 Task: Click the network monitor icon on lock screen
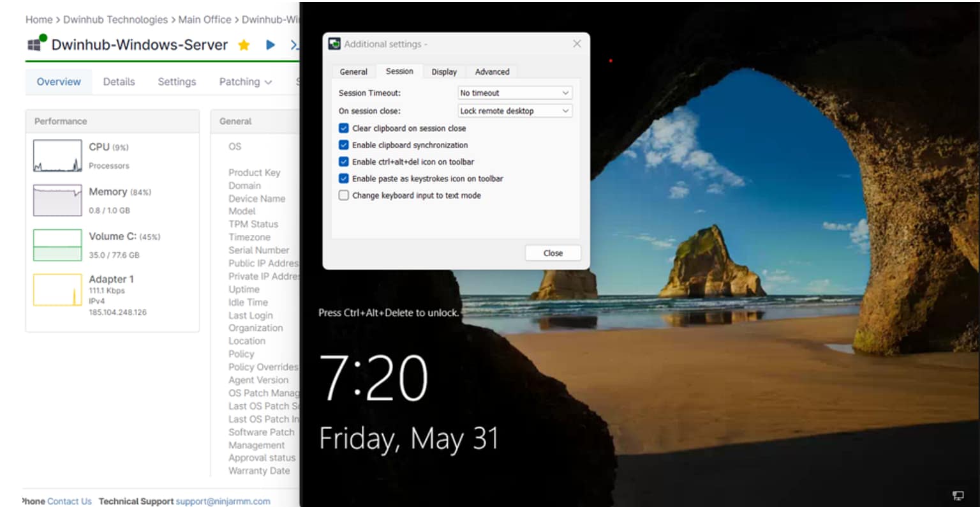[x=958, y=496]
